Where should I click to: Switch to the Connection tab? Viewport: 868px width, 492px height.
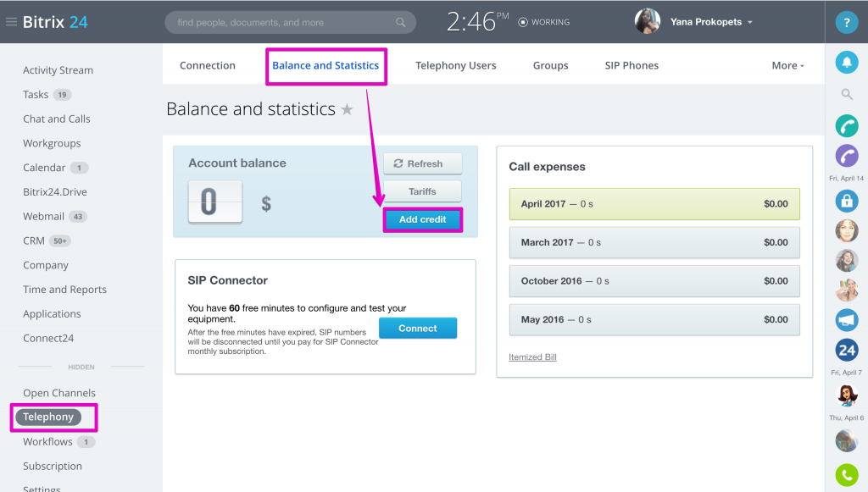coord(208,66)
